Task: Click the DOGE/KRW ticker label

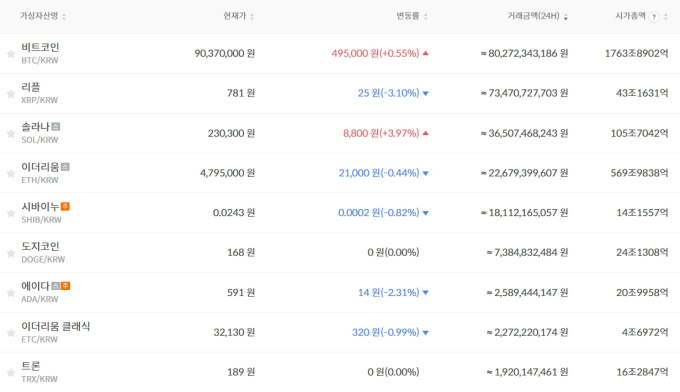Action: tap(43, 259)
